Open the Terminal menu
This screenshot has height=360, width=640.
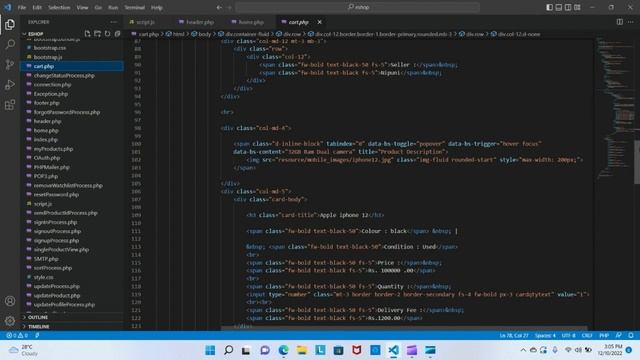135,7
